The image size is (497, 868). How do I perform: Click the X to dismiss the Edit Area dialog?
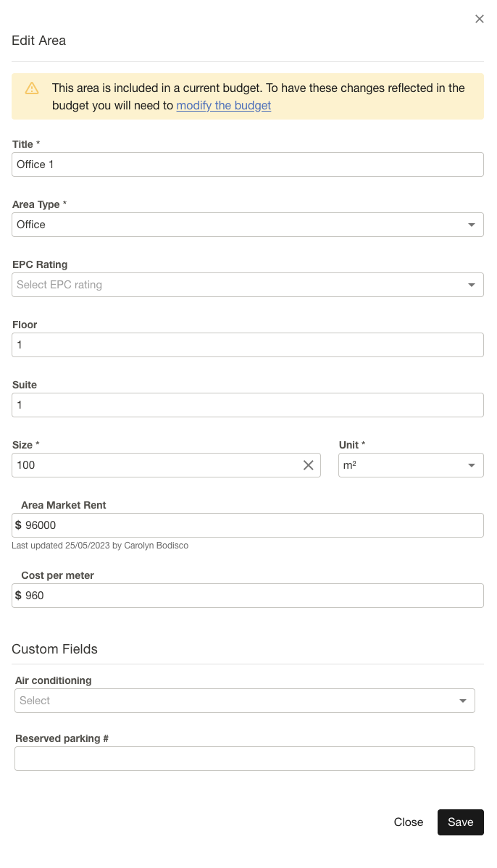coord(479,19)
